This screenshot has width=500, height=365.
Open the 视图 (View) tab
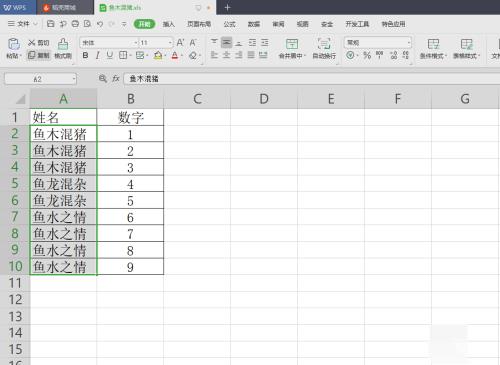(303, 24)
